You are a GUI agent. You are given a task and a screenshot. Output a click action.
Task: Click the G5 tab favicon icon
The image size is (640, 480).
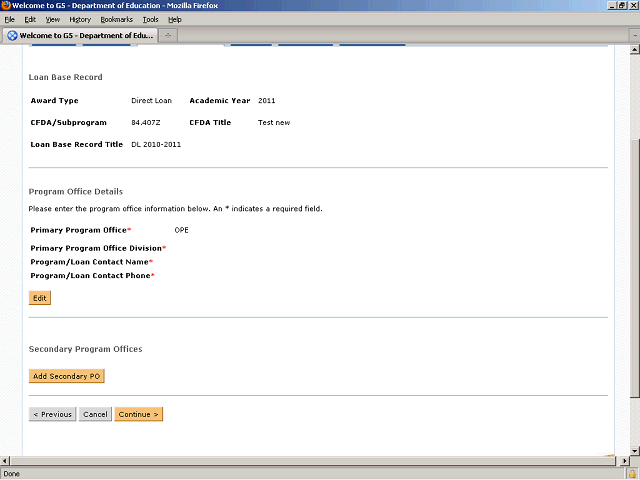(12, 36)
